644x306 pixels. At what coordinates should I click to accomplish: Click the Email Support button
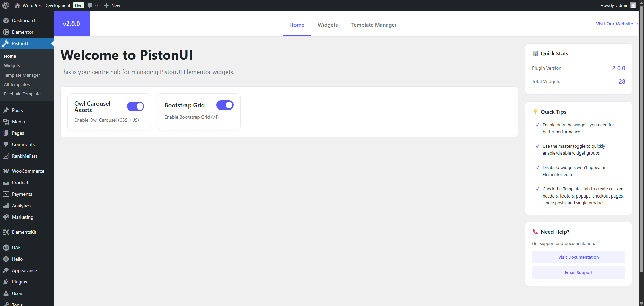[579, 272]
